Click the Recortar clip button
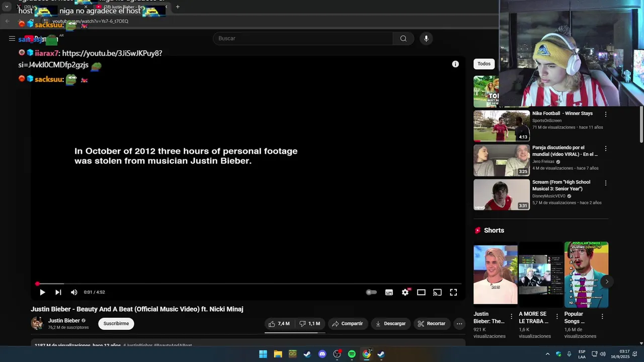Image resolution: width=644 pixels, height=362 pixels. pos(432,324)
